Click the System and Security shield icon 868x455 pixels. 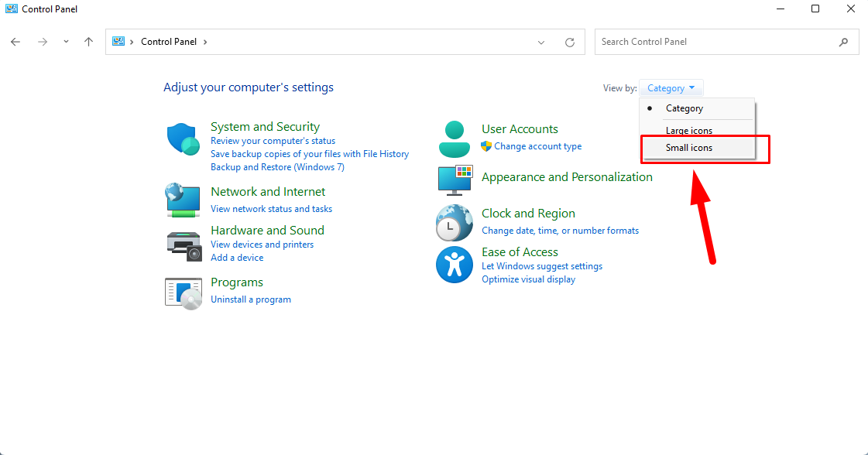pos(184,140)
